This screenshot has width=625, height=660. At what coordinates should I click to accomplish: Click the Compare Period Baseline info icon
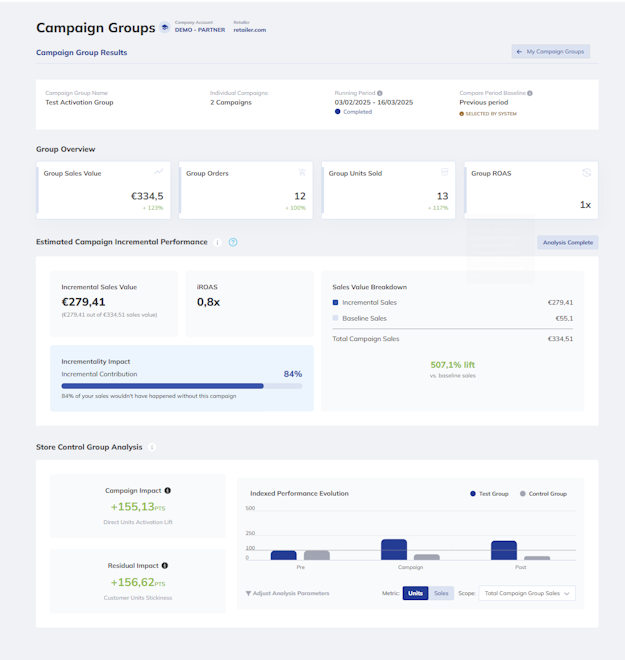(x=530, y=93)
